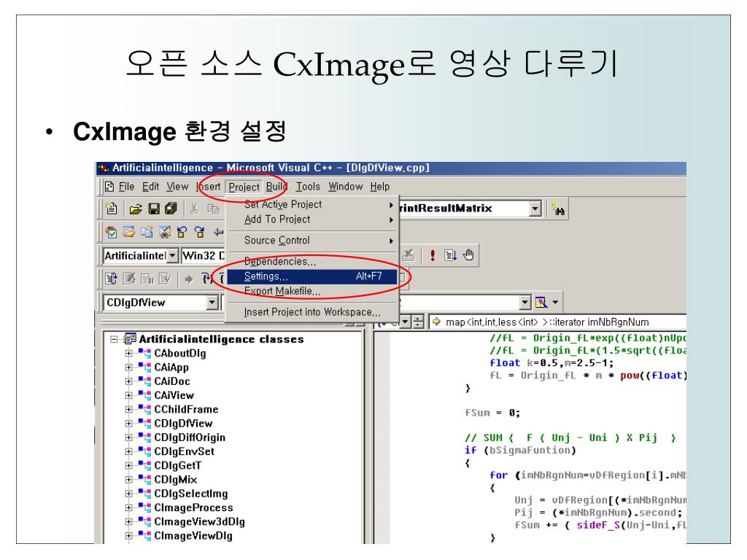Click the Go debug icon with down arrow
Screen dimensions: 747x560
click(450, 255)
